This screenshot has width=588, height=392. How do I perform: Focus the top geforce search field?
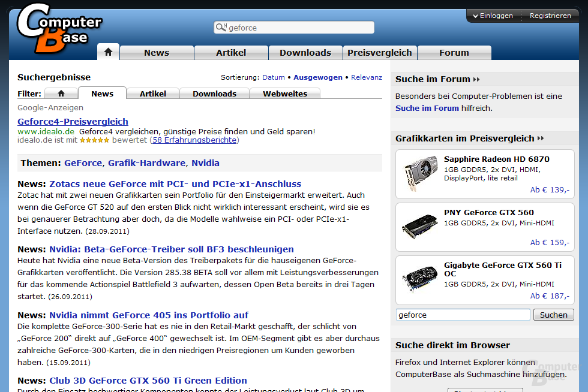tap(294, 28)
